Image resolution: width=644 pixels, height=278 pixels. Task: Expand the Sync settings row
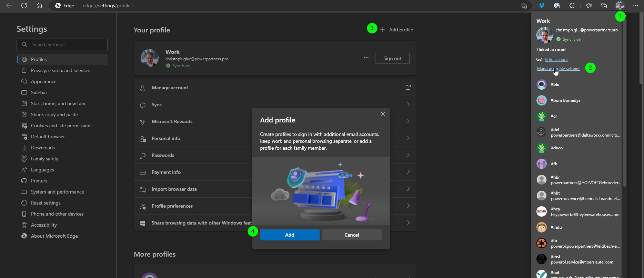[x=275, y=105]
